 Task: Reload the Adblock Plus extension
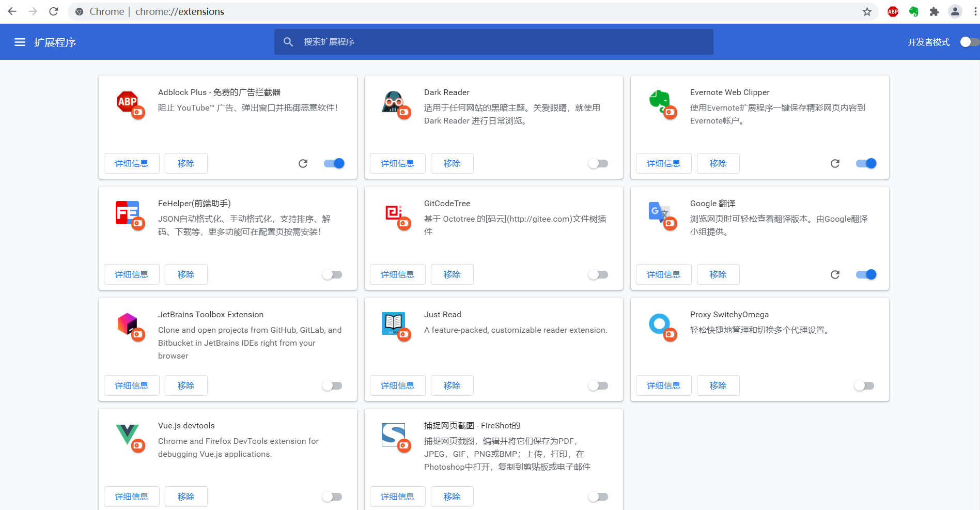pyautogui.click(x=303, y=163)
